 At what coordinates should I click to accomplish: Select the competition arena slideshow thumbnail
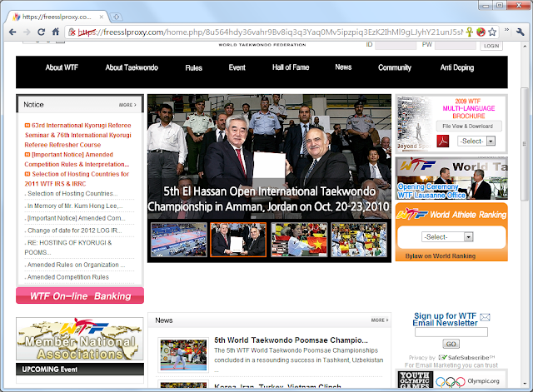[179, 240]
